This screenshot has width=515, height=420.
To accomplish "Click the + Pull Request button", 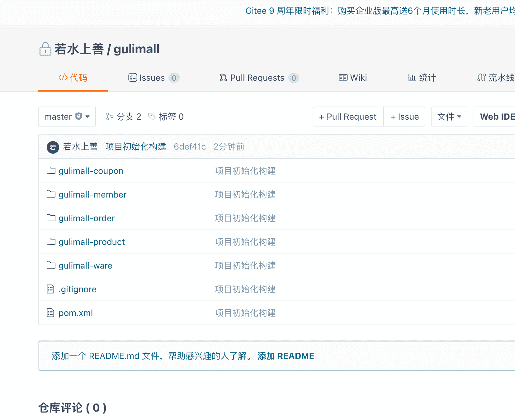I will (x=348, y=117).
